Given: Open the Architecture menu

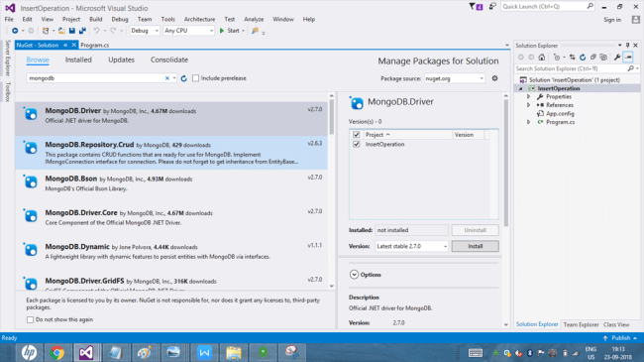Looking at the screenshot, I should tap(199, 19).
